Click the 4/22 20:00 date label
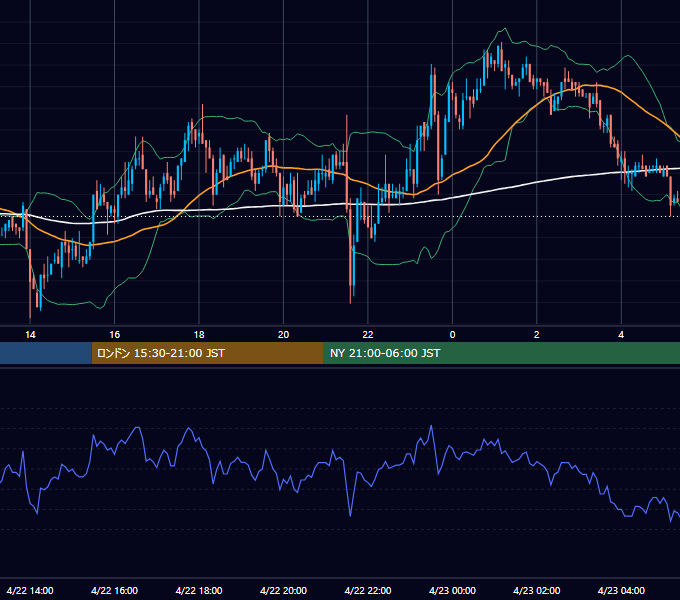This screenshot has width=680, height=600. click(x=283, y=590)
